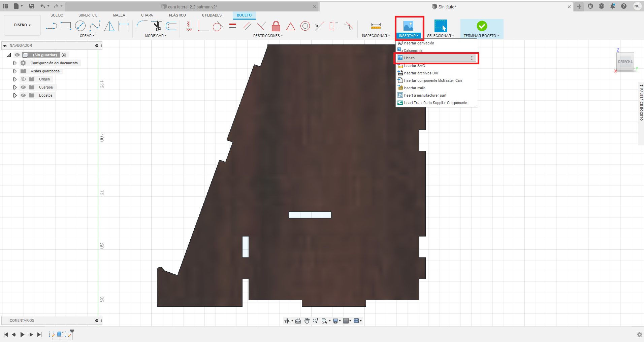Open the Help question mark
Viewport: 644px width, 342px height.
(624, 6)
